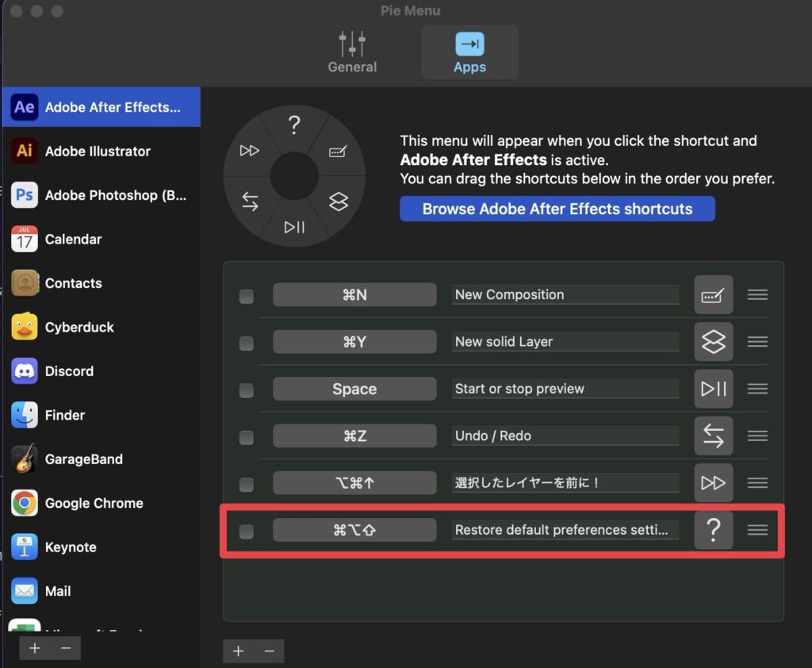Add a new app with sidebar plus button

pyautogui.click(x=35, y=648)
